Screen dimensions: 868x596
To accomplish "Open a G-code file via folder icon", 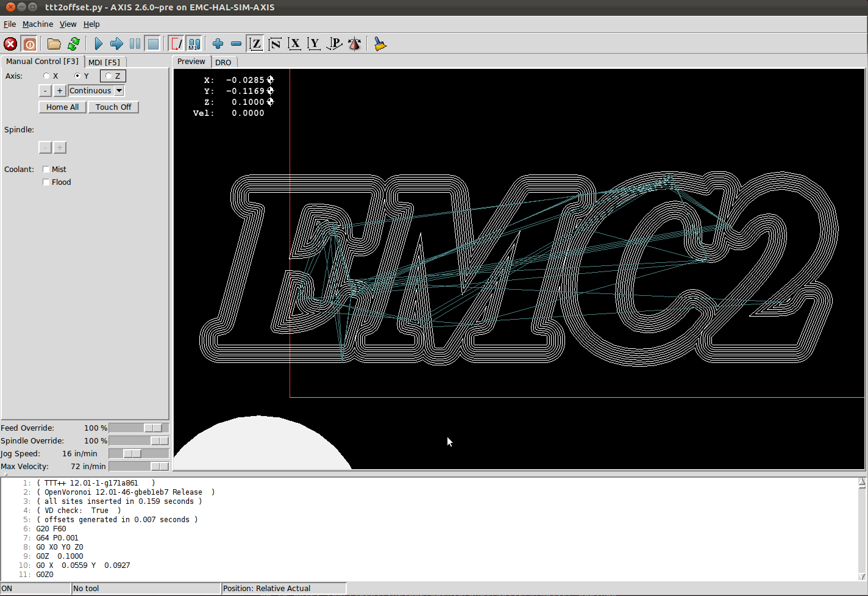I will click(54, 44).
